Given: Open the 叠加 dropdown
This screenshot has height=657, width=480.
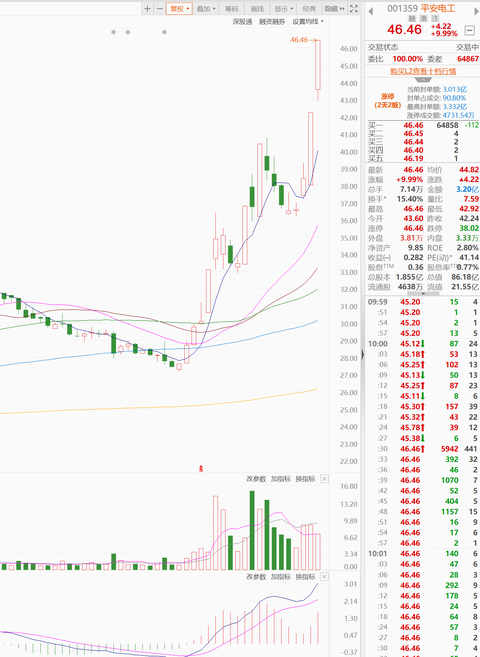Looking at the screenshot, I should pyautogui.click(x=206, y=8).
